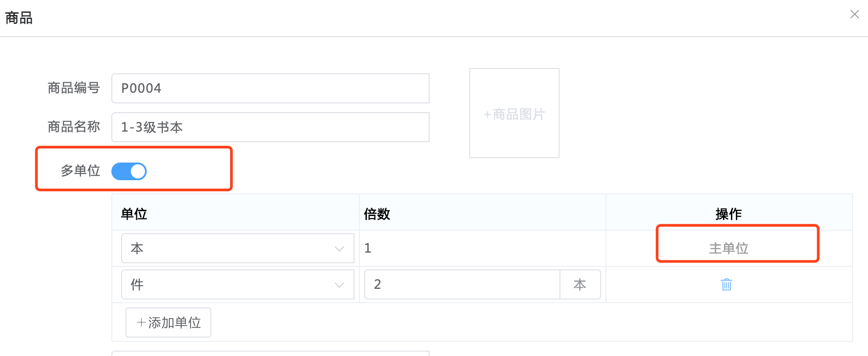Close the 商品 dialog with the X icon
The height and width of the screenshot is (356, 868).
point(854,15)
